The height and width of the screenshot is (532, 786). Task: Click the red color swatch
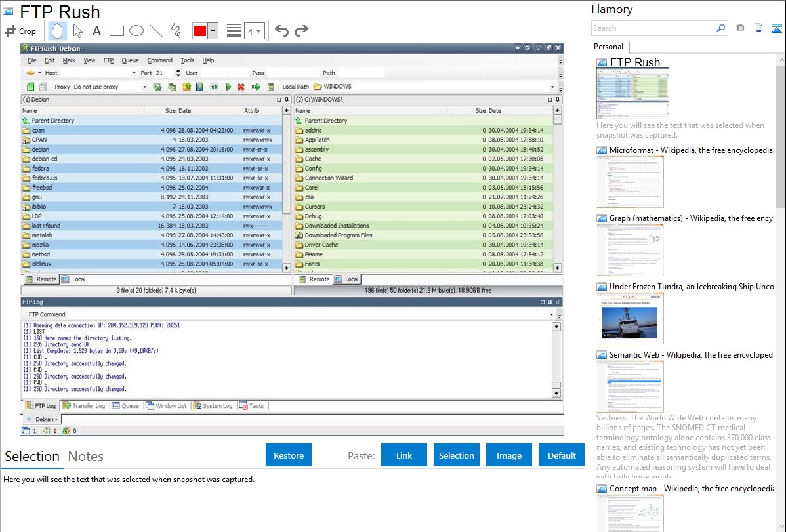(200, 31)
